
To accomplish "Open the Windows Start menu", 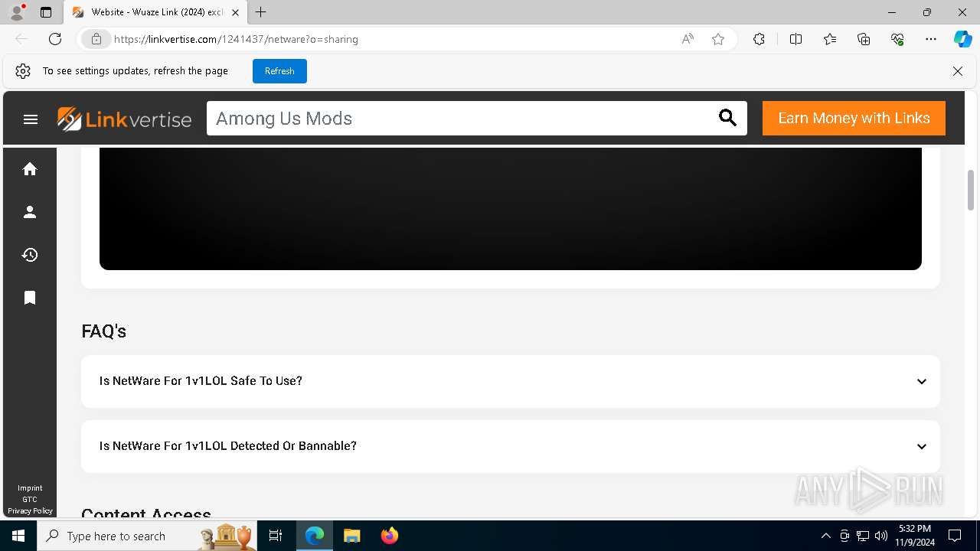I will tap(18, 536).
